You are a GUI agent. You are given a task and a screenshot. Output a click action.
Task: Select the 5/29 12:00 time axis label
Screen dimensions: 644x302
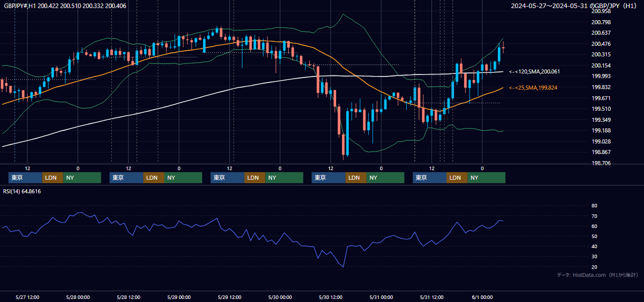[x=230, y=297]
